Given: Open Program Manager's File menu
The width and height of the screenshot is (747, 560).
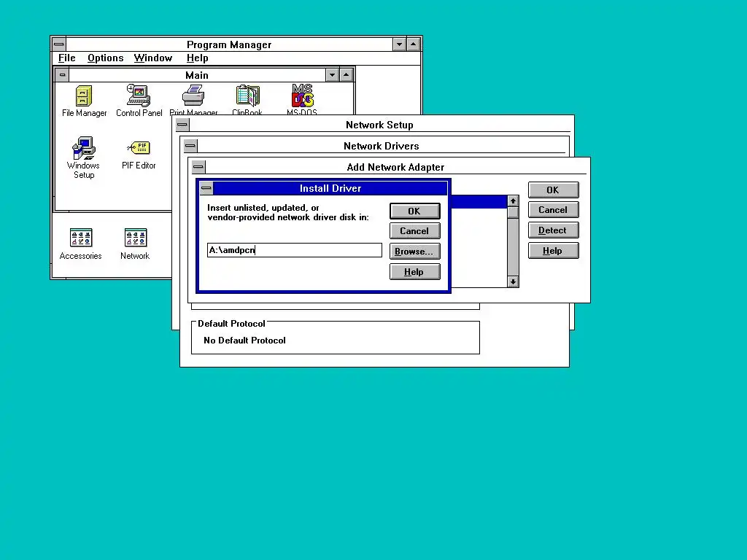Looking at the screenshot, I should pos(66,58).
